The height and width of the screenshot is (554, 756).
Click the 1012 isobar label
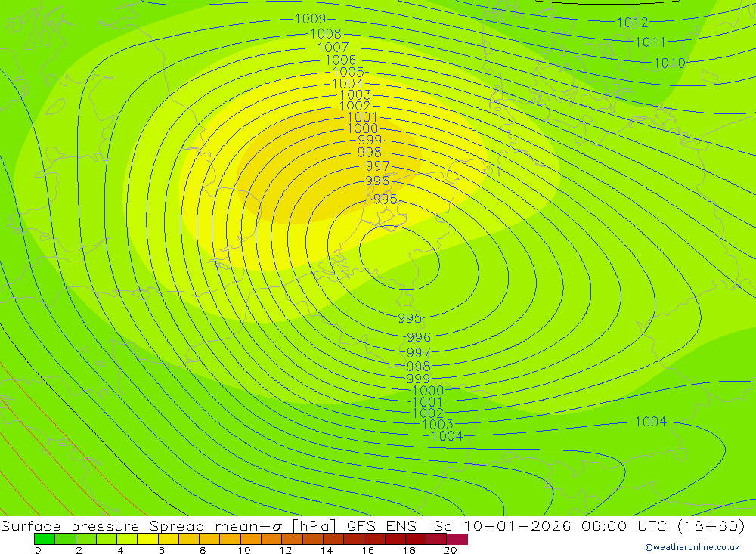click(x=633, y=22)
